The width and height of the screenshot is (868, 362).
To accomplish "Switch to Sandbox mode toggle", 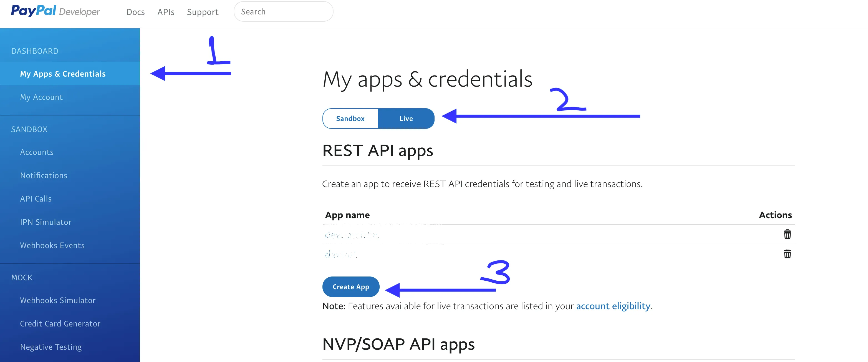I will [350, 119].
